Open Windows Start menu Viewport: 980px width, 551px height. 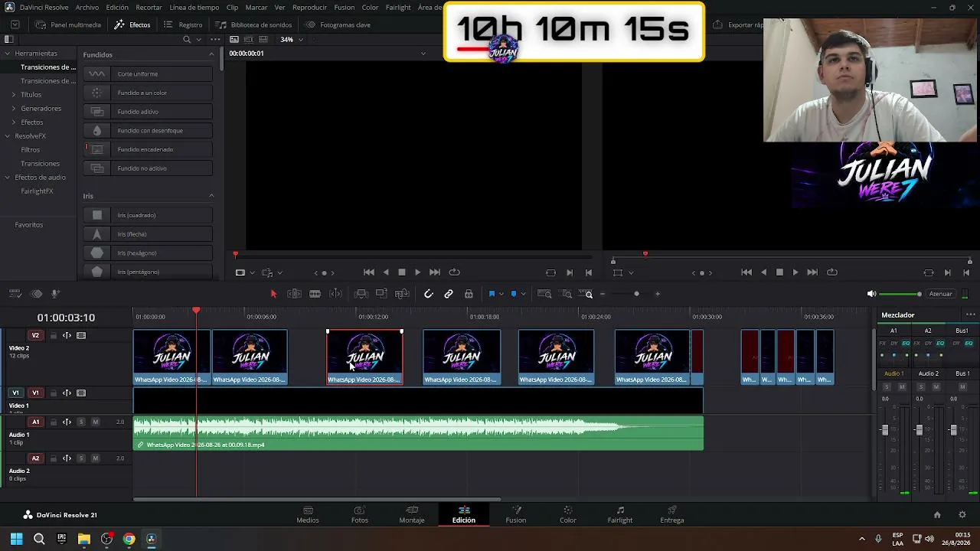pyautogui.click(x=16, y=539)
